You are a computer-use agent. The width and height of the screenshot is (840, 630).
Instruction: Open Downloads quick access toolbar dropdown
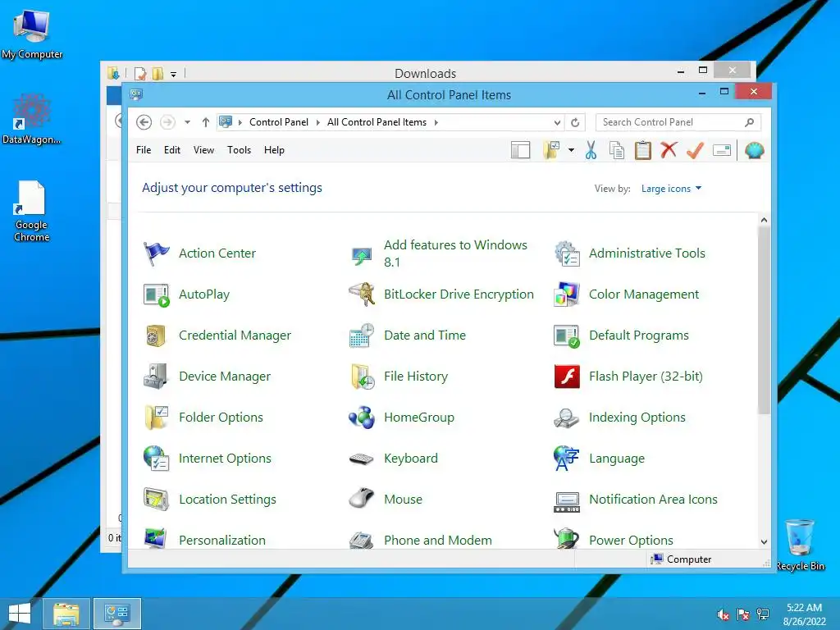174,75
